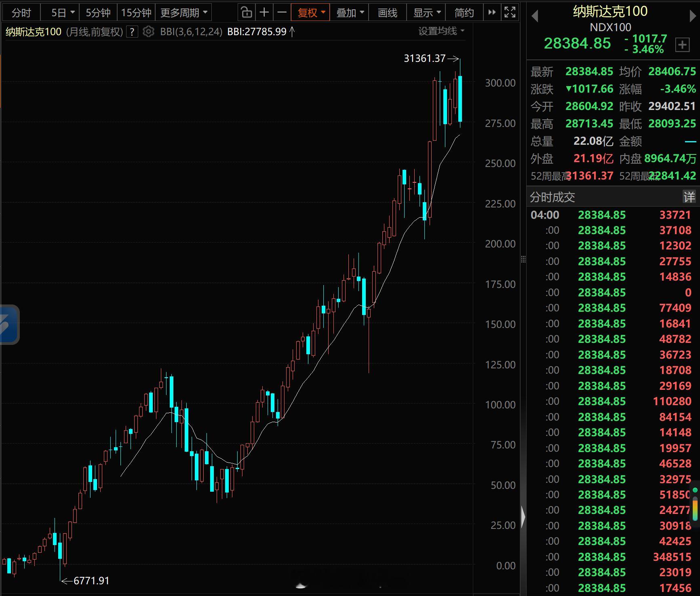The height and width of the screenshot is (596, 700).
Task: Click the 画线 drawing tool button
Action: (x=388, y=13)
